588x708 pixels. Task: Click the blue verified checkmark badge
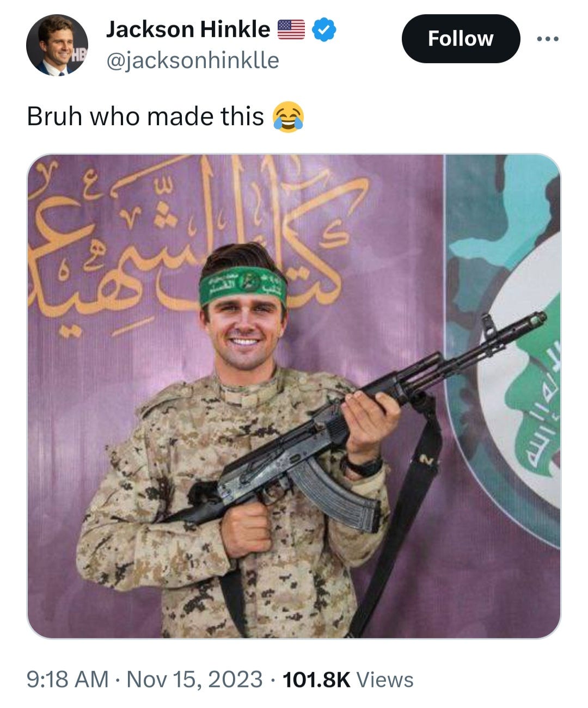[x=323, y=29]
